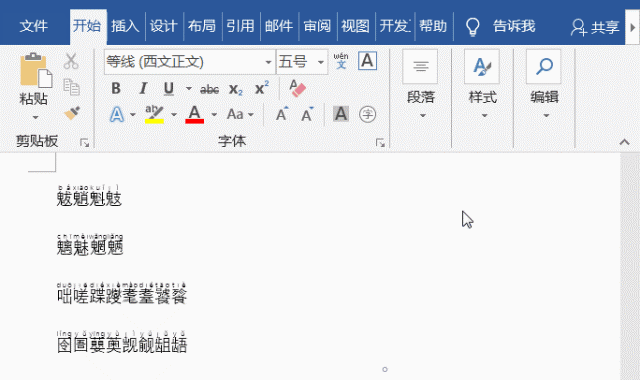Click the Phonetic Guide (wén) icon
Viewport: 640px width, 380px height.
341,61
